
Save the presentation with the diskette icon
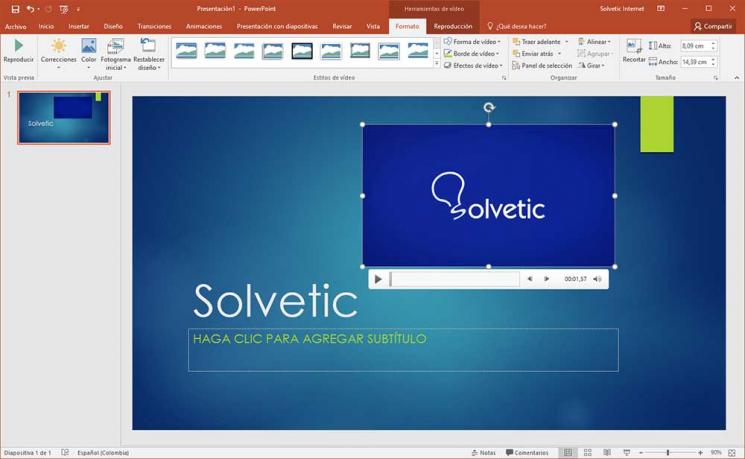pyautogui.click(x=15, y=9)
